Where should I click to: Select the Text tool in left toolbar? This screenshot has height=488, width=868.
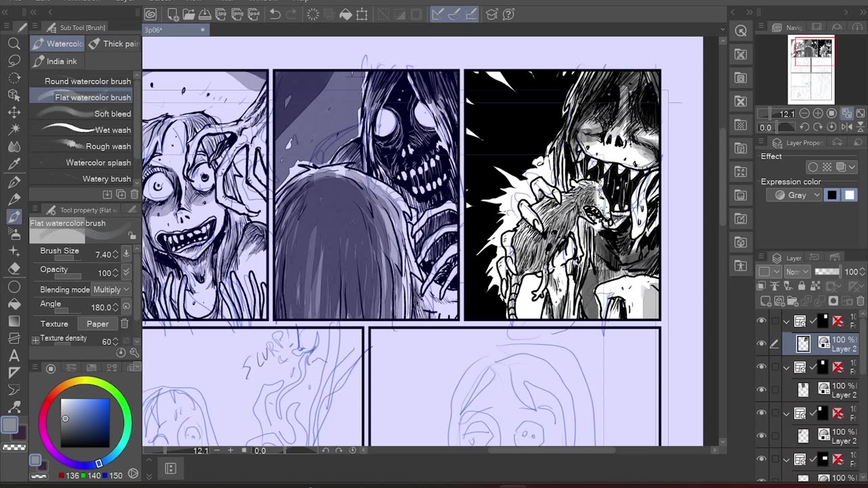coord(14,355)
